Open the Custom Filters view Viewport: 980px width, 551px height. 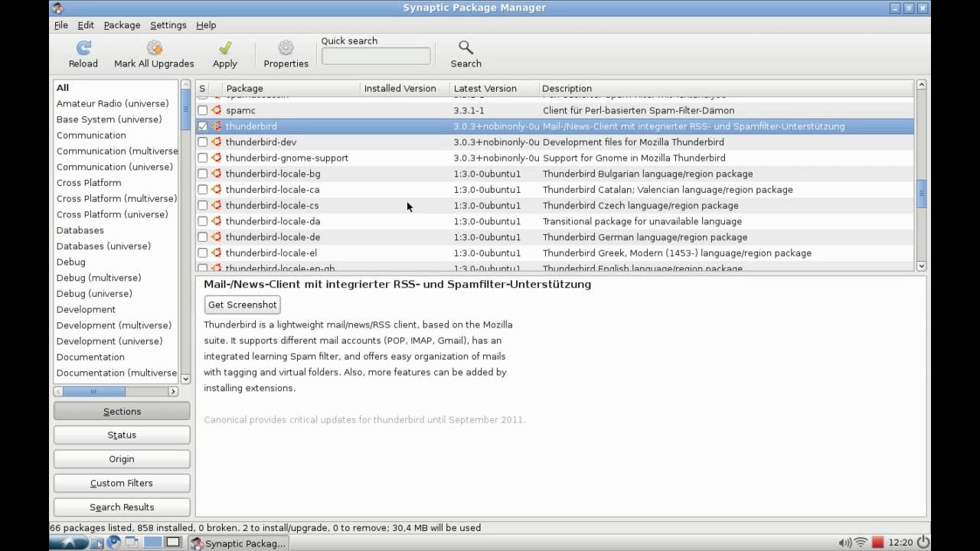(x=122, y=483)
